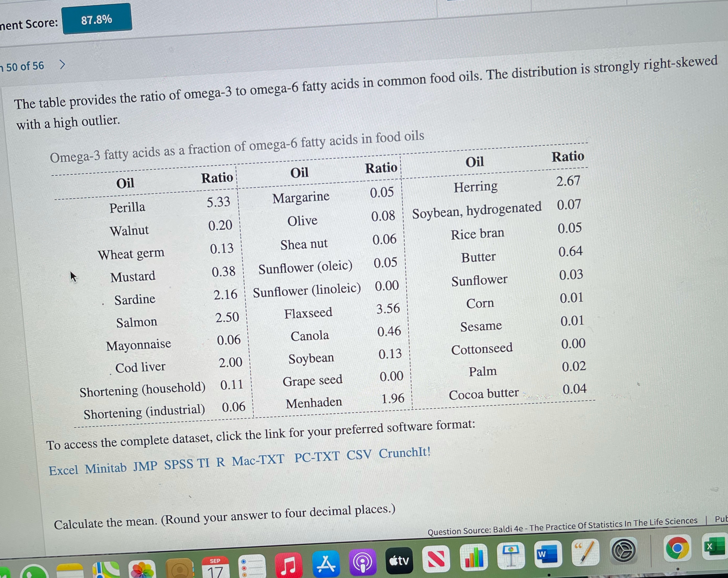Select the Flaxseed ratio value 3.56
The width and height of the screenshot is (728, 578).
(388, 308)
